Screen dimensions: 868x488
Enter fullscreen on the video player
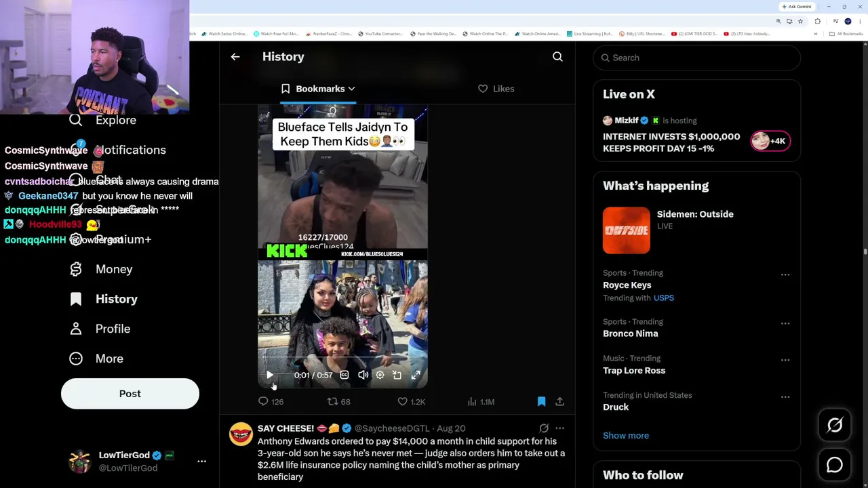[x=416, y=375]
